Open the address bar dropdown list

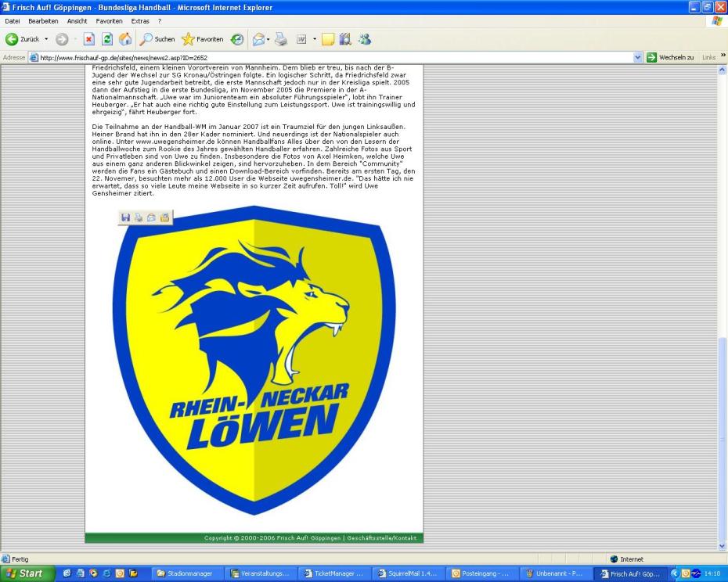(x=637, y=58)
